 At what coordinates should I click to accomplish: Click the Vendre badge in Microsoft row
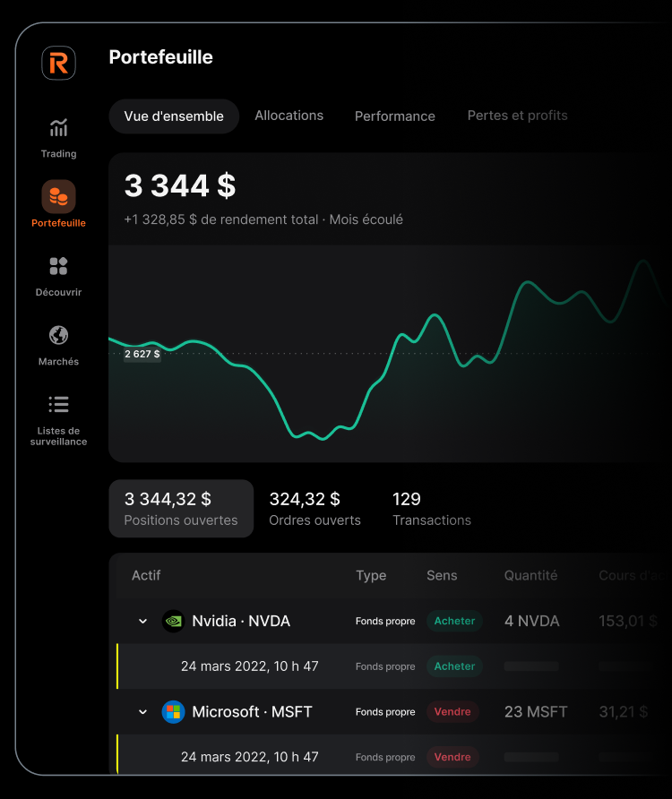click(452, 712)
